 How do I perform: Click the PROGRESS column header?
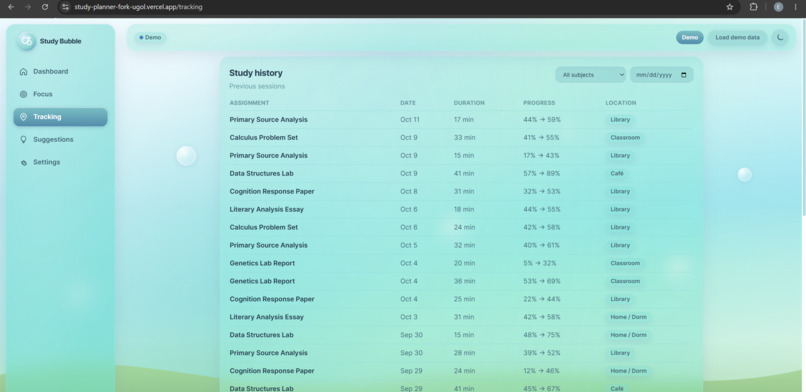pos(539,103)
